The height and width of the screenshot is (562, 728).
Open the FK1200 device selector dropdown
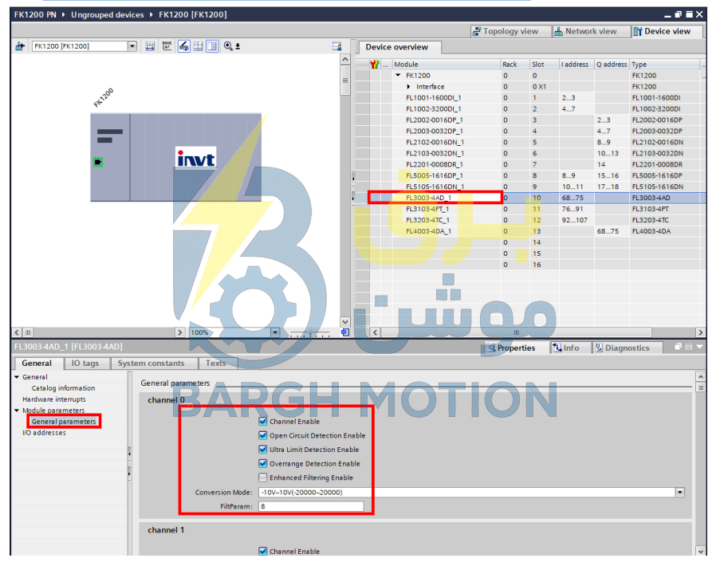(x=132, y=46)
